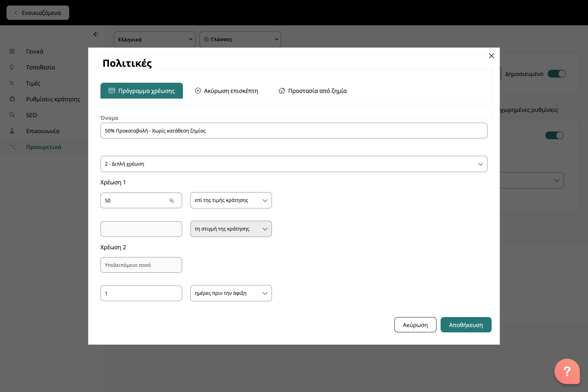Click the SEO magnifier icon
588x392 pixels.
[12, 115]
